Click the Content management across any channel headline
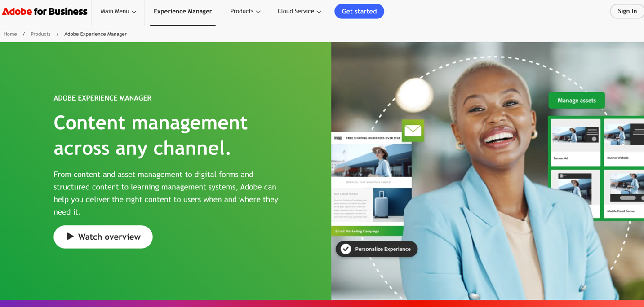 point(151,135)
